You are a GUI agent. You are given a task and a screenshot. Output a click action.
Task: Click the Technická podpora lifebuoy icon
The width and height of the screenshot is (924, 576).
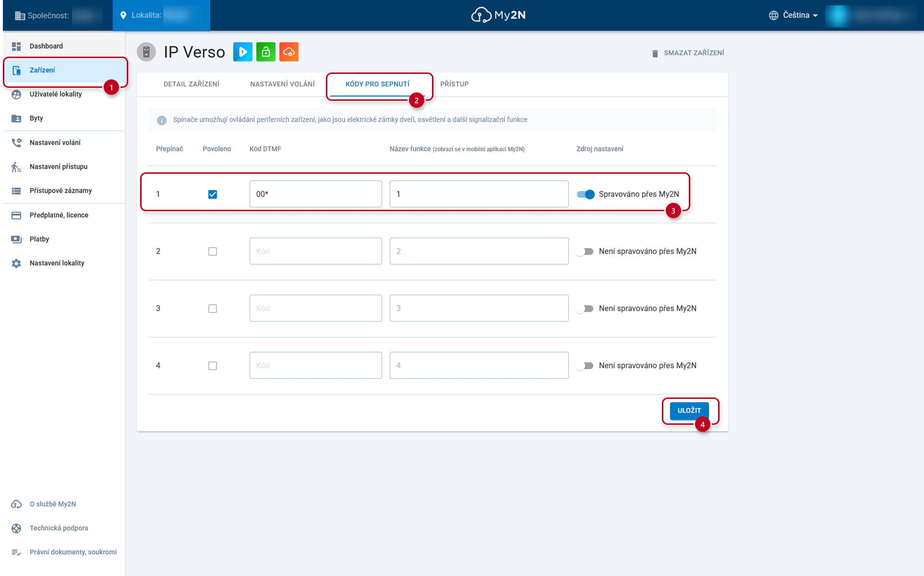pos(16,528)
